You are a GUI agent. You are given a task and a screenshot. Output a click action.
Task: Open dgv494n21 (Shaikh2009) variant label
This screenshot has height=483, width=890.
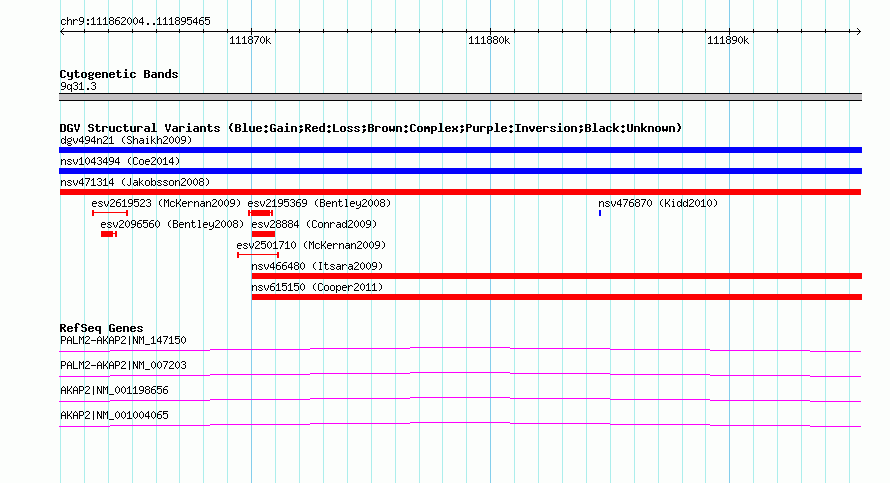pyautogui.click(x=126, y=140)
